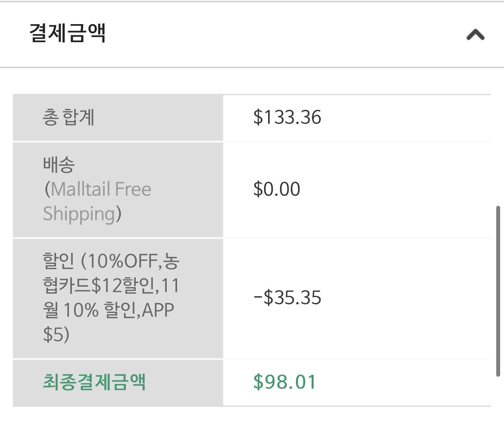Screen dimensions: 504x440
Task: Click the vertical scrollbar thumb
Action: 498,291
